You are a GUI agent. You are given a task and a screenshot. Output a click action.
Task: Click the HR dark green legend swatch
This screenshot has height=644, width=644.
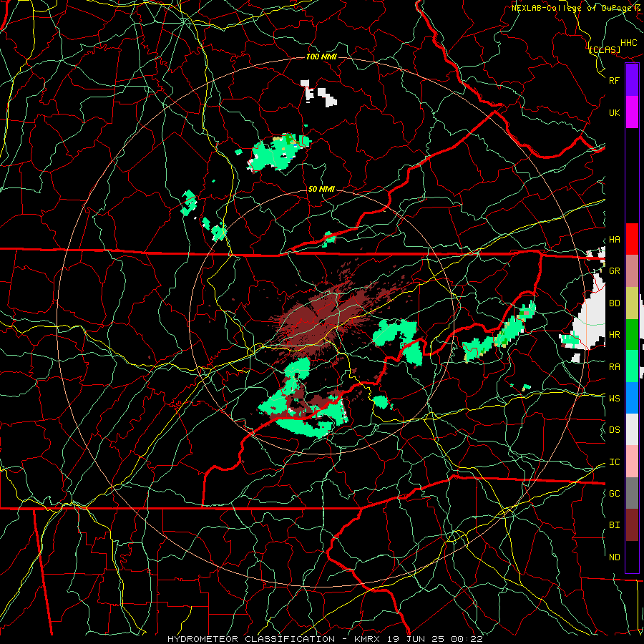pos(632,334)
